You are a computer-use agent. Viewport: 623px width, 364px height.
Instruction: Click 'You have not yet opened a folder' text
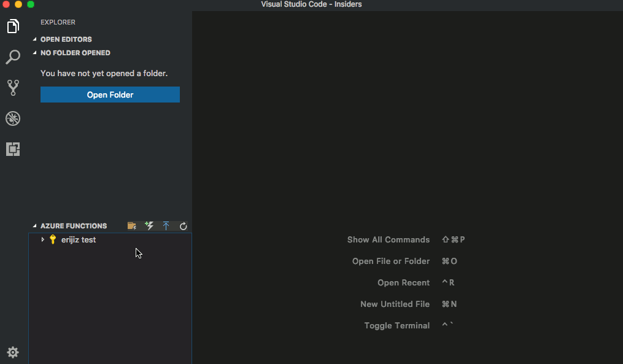pyautogui.click(x=104, y=73)
